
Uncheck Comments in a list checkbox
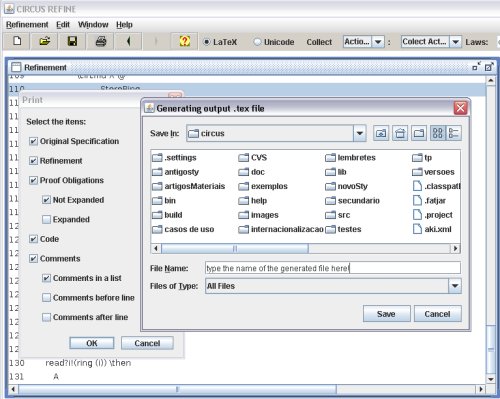(x=46, y=278)
